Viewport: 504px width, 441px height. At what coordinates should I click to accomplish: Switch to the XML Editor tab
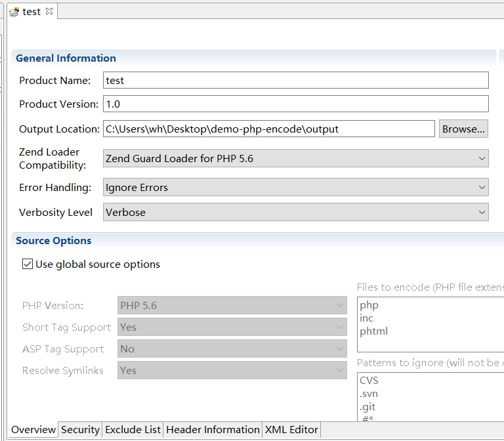point(291,430)
